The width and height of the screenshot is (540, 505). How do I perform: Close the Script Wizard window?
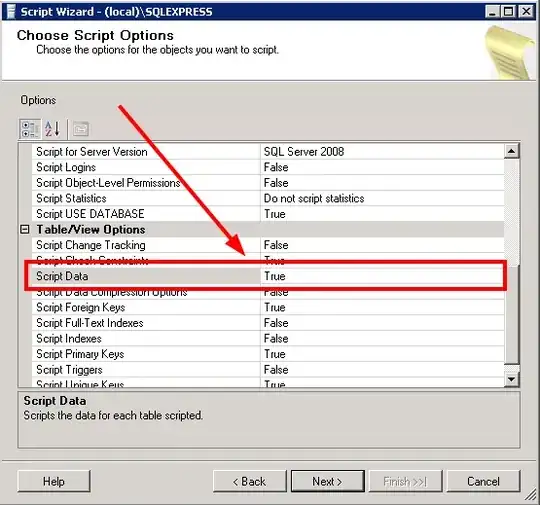[527, 12]
